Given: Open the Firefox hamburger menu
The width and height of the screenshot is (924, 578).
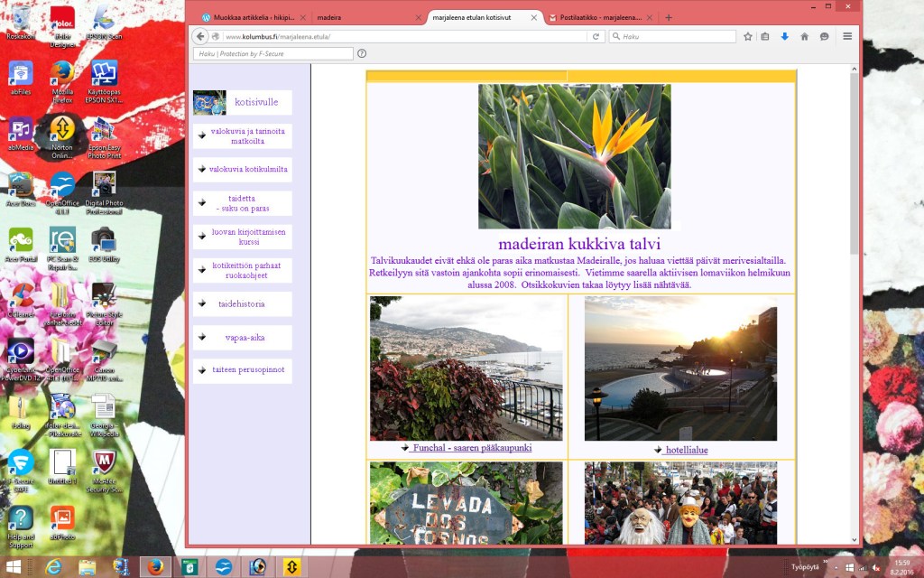Looking at the screenshot, I should coord(846,36).
